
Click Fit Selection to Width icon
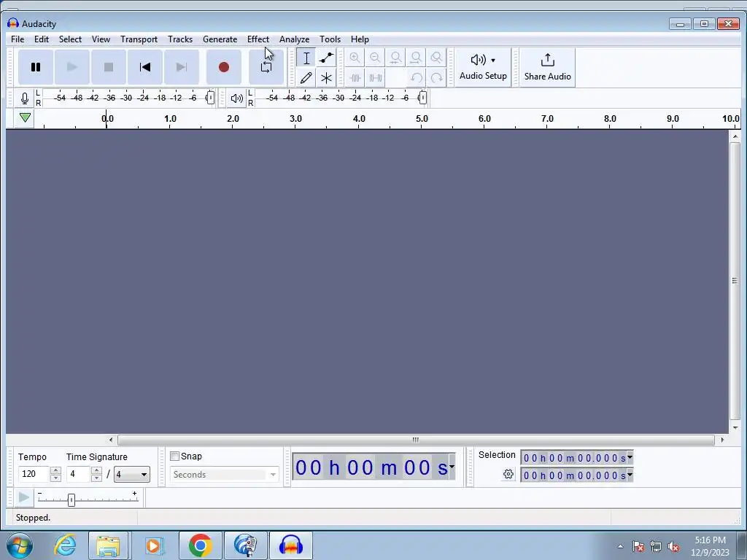395,58
